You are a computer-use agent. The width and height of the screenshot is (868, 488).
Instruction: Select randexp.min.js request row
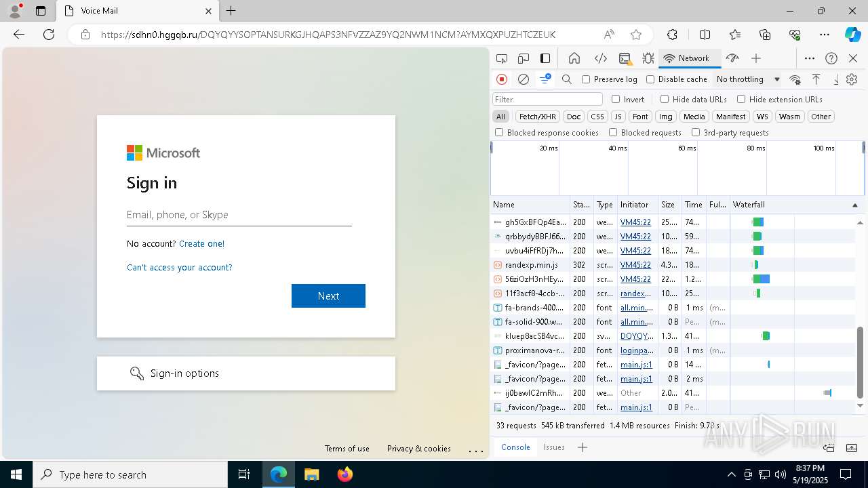pos(673,265)
